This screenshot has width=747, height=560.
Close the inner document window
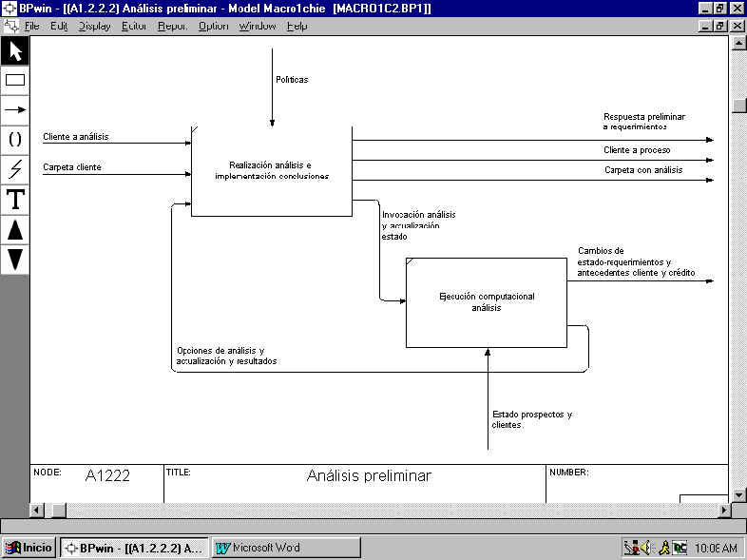point(737,26)
